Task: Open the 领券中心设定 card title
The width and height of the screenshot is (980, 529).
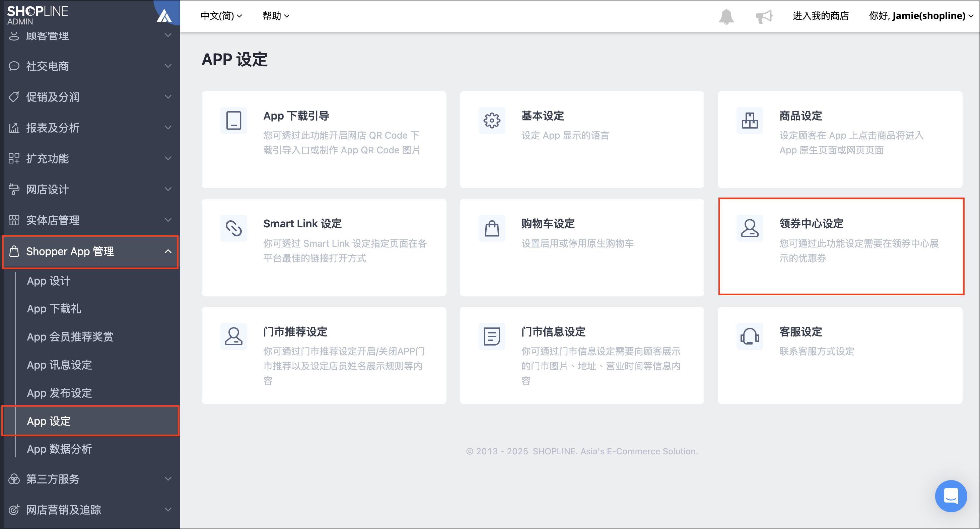Action: click(x=811, y=224)
